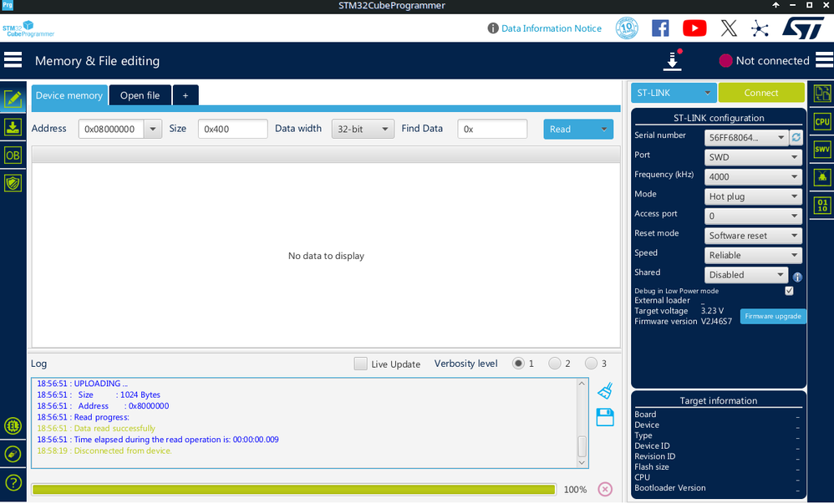Open the Shared Disabled dropdown
The image size is (834, 504).
point(745,275)
